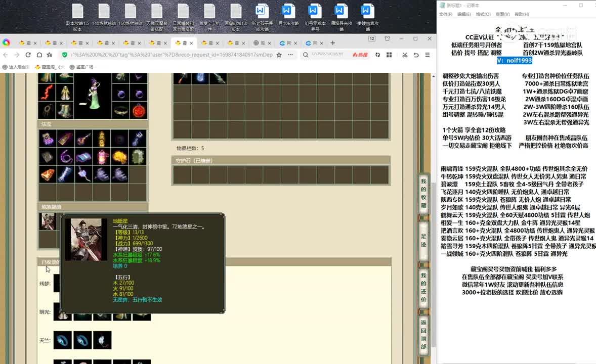Open the 格式(O) menu in Notepad
The width and height of the screenshot is (596, 364).
pos(483,15)
